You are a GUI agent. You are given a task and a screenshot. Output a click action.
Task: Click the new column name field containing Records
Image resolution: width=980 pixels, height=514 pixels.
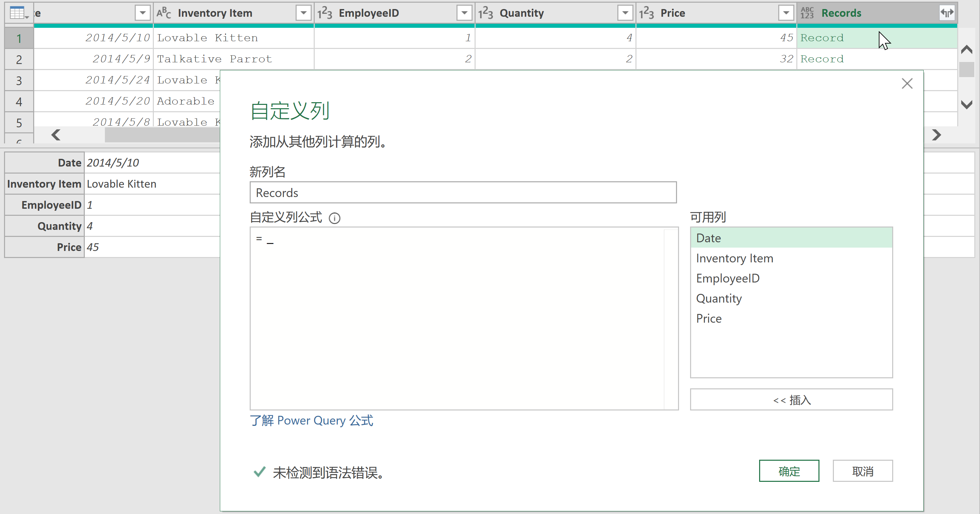tap(463, 193)
